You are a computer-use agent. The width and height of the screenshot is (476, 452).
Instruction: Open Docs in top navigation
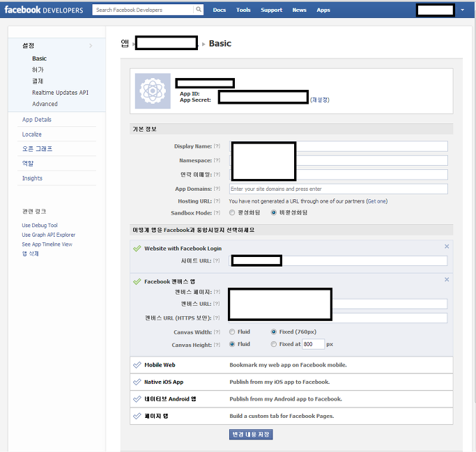click(x=219, y=10)
